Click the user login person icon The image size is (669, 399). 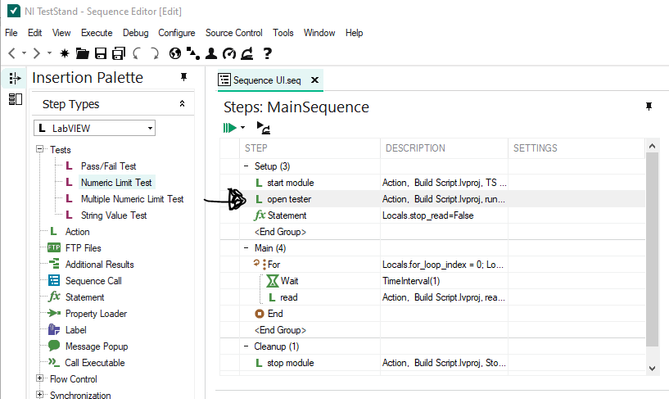[211, 53]
